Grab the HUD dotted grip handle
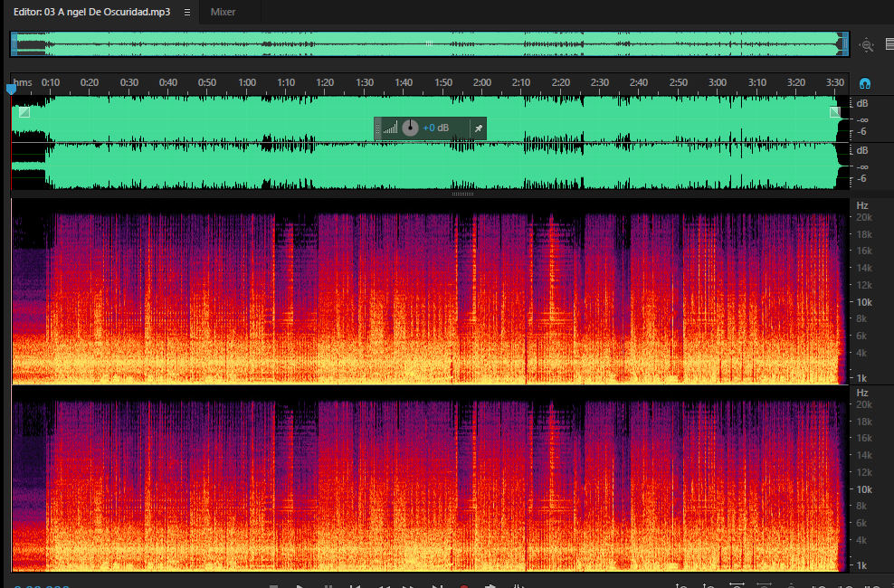This screenshot has width=894, height=588. coord(377,128)
